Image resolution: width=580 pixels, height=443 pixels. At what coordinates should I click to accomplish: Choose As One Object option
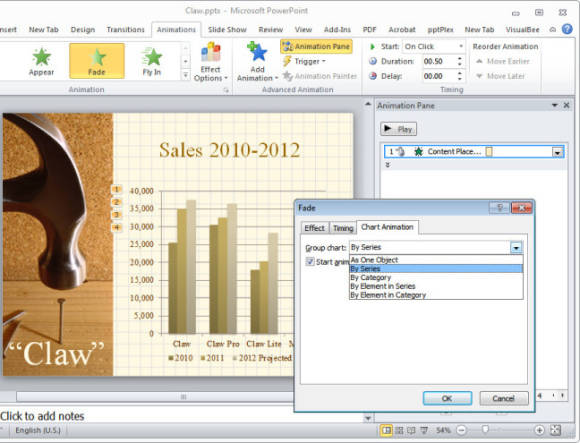pyautogui.click(x=436, y=260)
